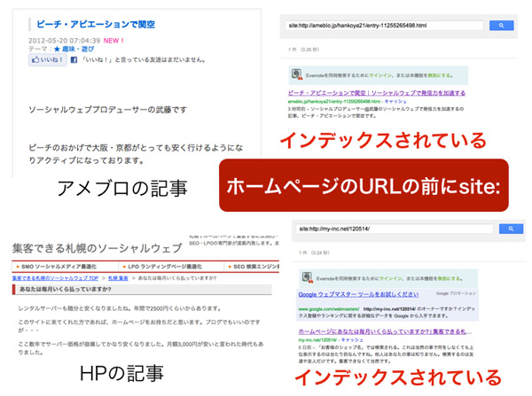Click the Evernote elephant icon in the top search result

[x=297, y=74]
